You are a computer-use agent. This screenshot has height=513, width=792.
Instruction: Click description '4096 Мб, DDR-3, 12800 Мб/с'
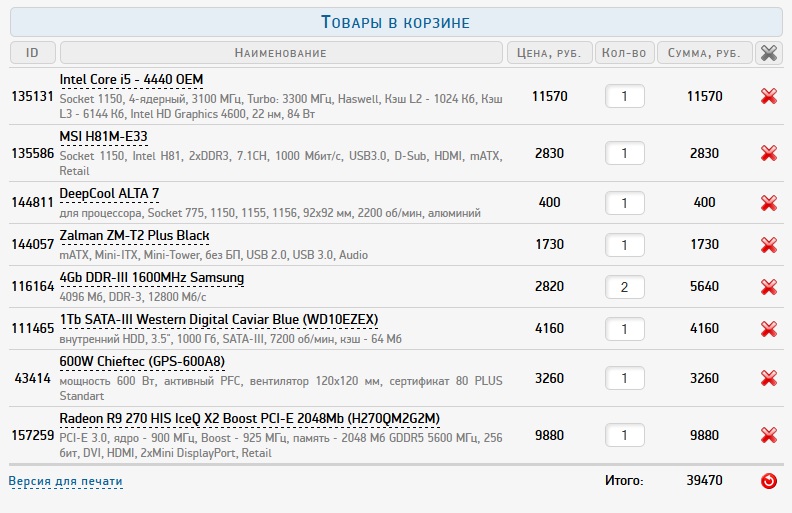(133, 297)
